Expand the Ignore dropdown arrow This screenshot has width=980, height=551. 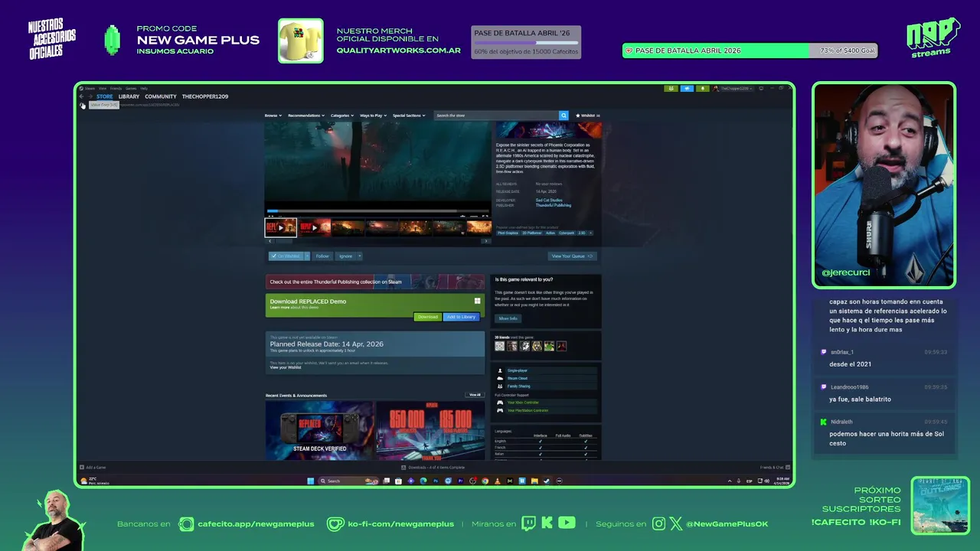pyautogui.click(x=359, y=256)
